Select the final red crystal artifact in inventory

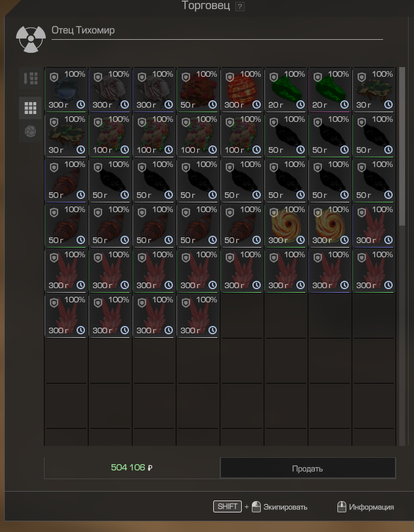point(198,315)
